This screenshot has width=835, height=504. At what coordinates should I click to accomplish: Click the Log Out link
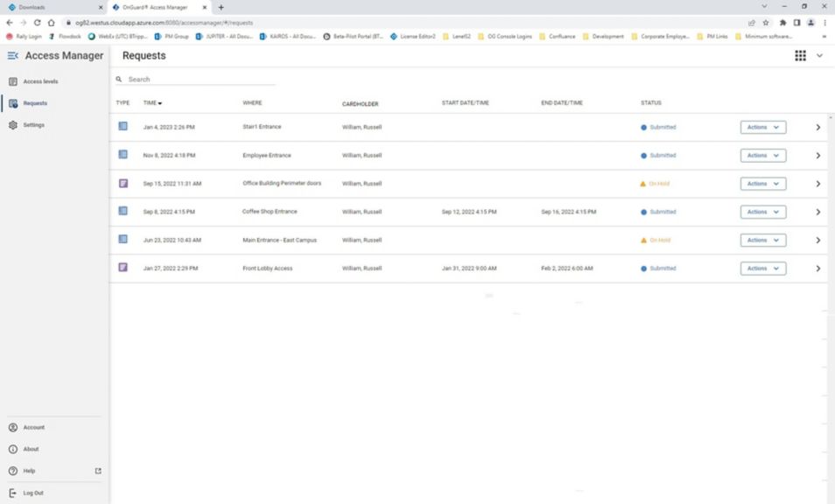[x=31, y=493]
